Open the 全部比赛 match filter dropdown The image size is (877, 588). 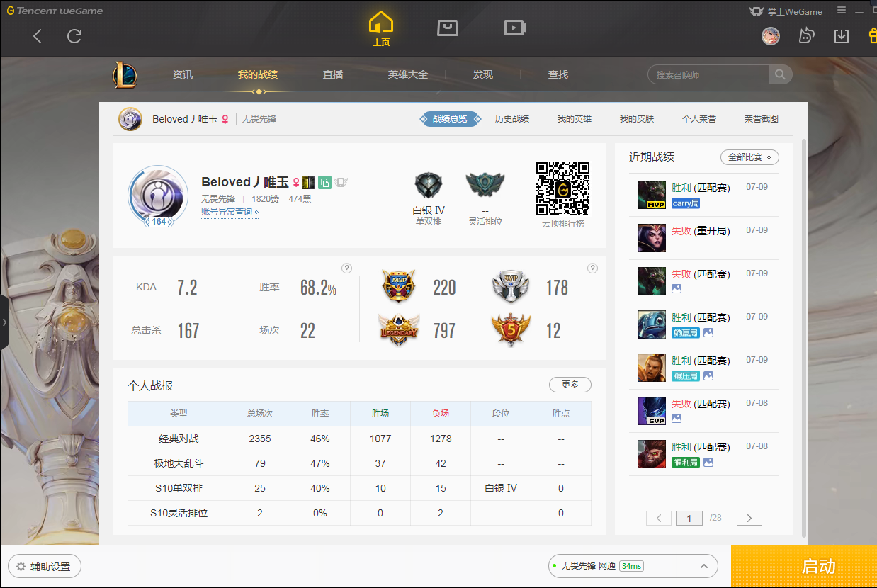point(749,157)
